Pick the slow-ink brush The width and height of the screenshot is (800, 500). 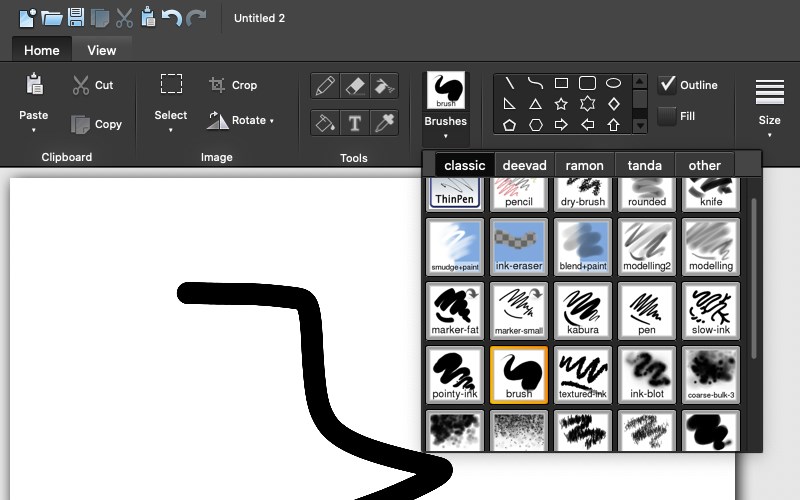(x=711, y=311)
